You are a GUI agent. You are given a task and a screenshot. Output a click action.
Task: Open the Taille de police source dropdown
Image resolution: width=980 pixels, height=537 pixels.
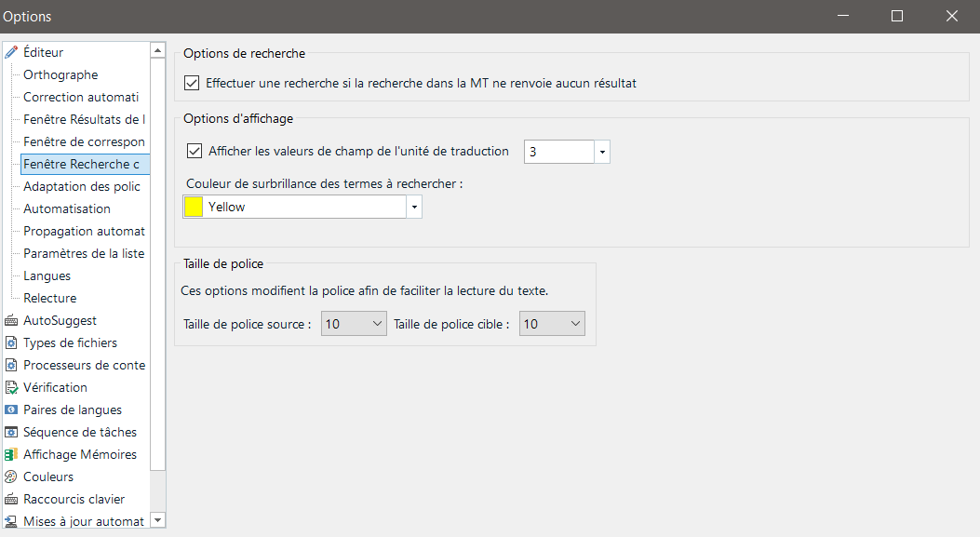click(x=376, y=323)
